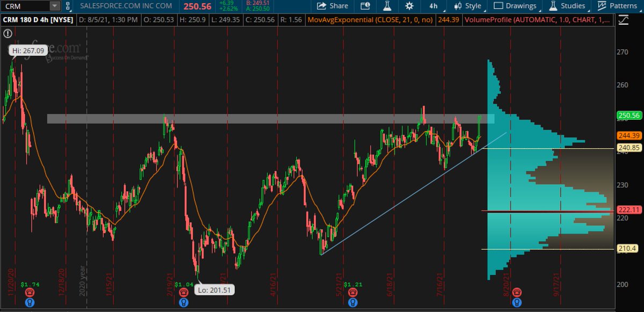This screenshot has width=644, height=312.
Task: Click the CRM 180 D 4h [NYSE] label
Action: 38,20
